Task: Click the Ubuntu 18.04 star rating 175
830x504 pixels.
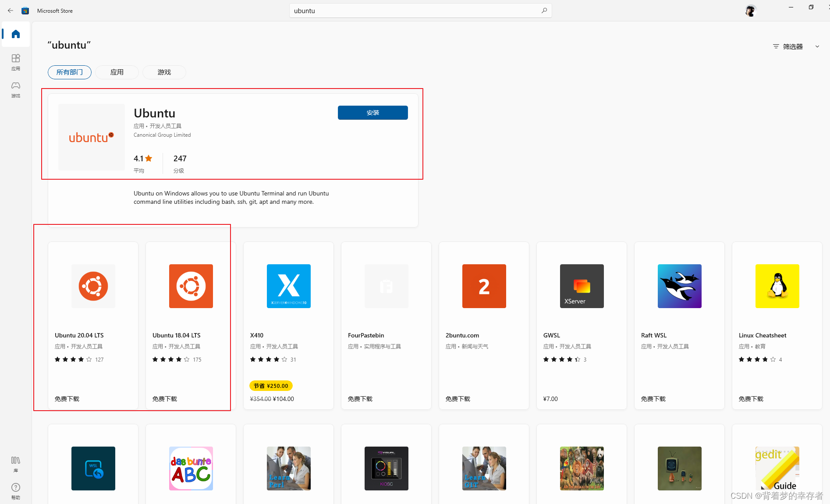Action: coord(177,359)
